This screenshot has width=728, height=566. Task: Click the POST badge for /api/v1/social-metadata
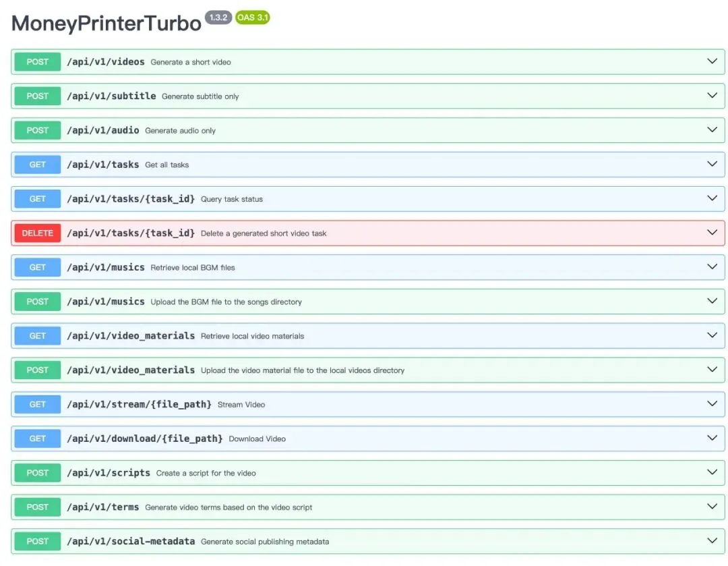click(38, 541)
